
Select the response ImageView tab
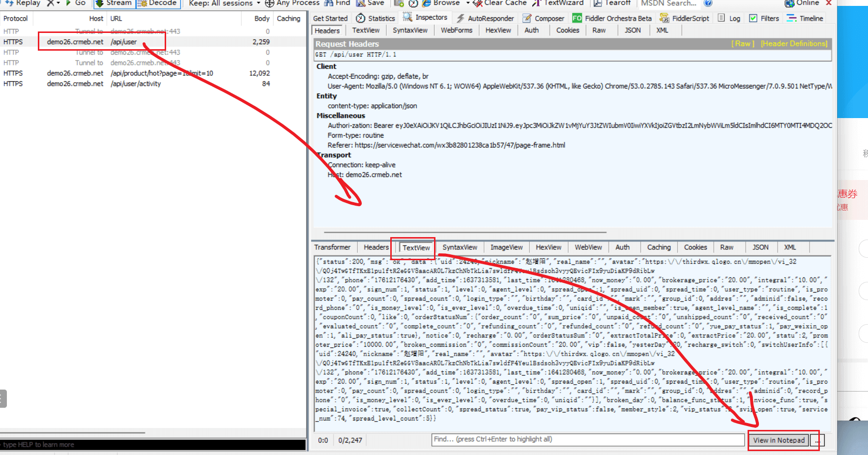[507, 247]
